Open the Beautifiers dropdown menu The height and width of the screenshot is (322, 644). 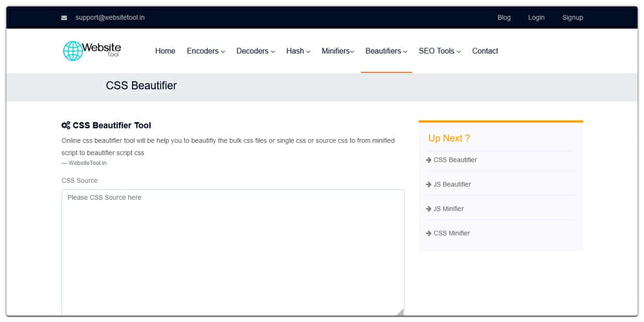pos(386,51)
